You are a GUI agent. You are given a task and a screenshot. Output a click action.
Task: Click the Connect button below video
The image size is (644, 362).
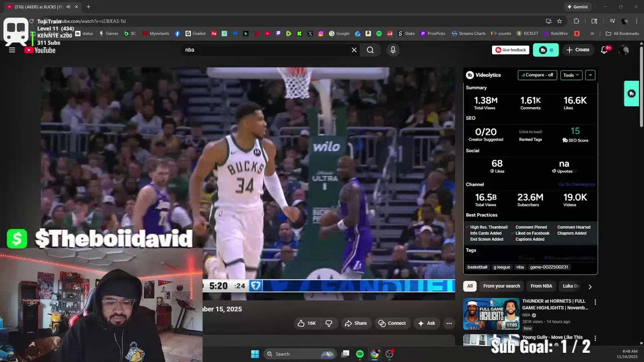392,323
